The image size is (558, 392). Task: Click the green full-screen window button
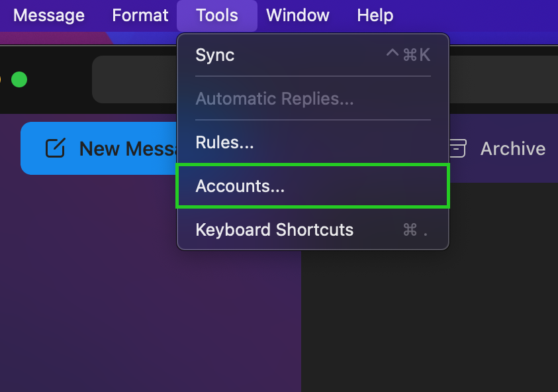point(19,79)
